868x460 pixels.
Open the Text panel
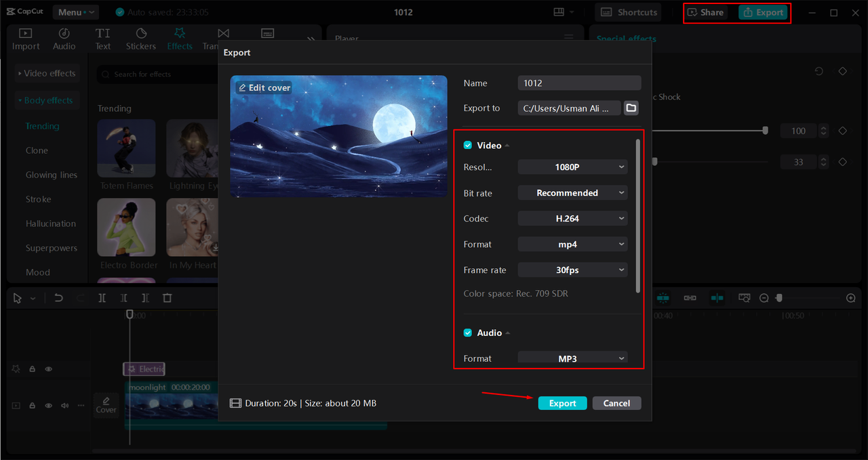[x=103, y=39]
